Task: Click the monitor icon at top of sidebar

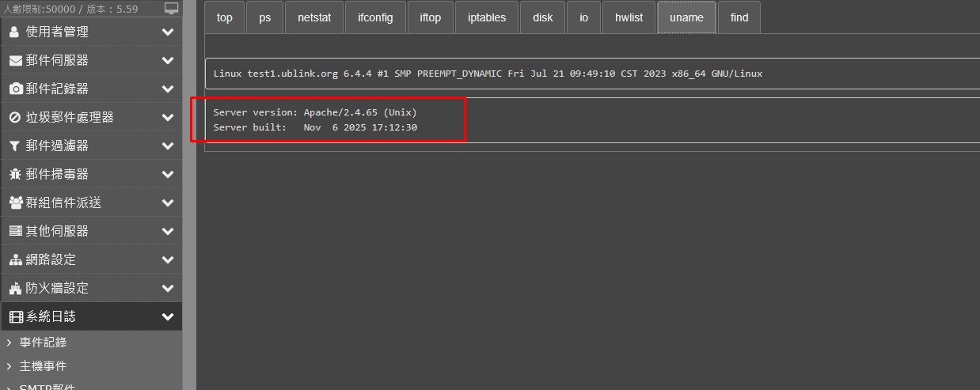Action: tap(172, 9)
